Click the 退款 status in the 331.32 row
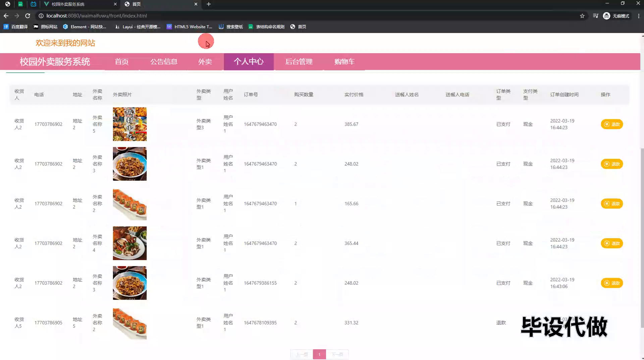The height and width of the screenshot is (360, 644). (501, 323)
